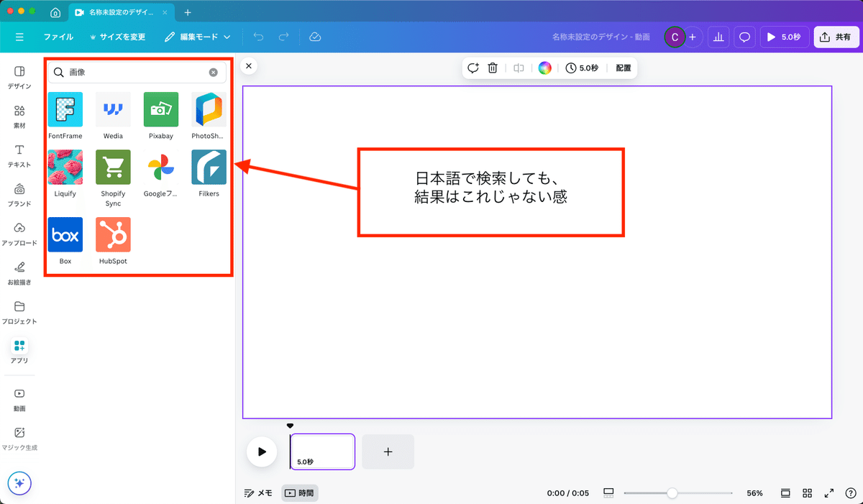Image resolution: width=863 pixels, height=504 pixels.
Task: Click the 名称未設定のデザイン - 動画 title
Action: (x=603, y=37)
